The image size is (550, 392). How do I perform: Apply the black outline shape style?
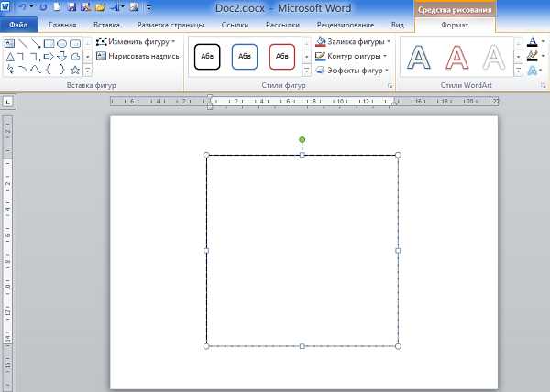(x=207, y=57)
